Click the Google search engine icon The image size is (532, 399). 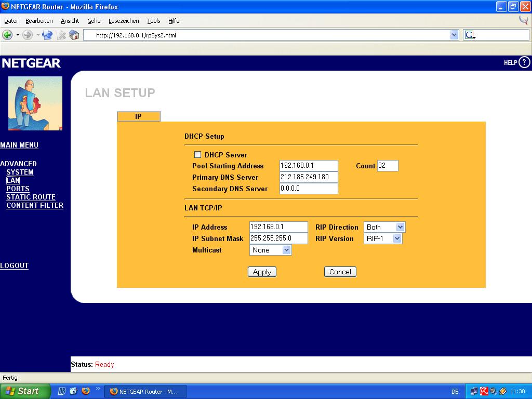(x=470, y=35)
